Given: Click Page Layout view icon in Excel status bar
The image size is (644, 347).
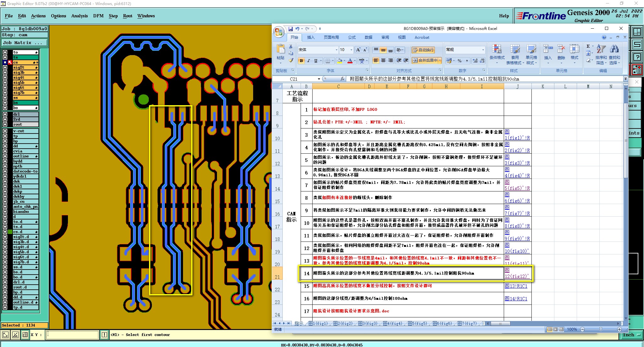Looking at the screenshot, I should click(556, 329).
